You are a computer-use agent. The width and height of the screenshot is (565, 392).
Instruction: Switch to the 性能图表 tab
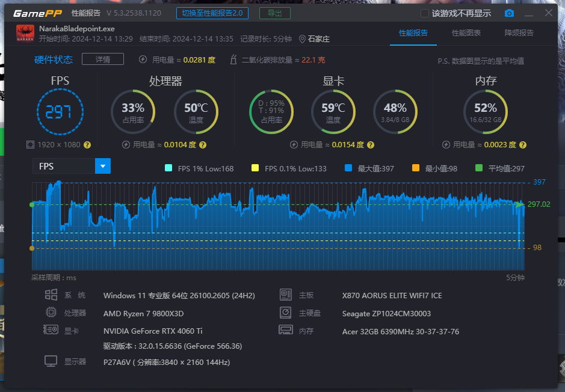(466, 33)
